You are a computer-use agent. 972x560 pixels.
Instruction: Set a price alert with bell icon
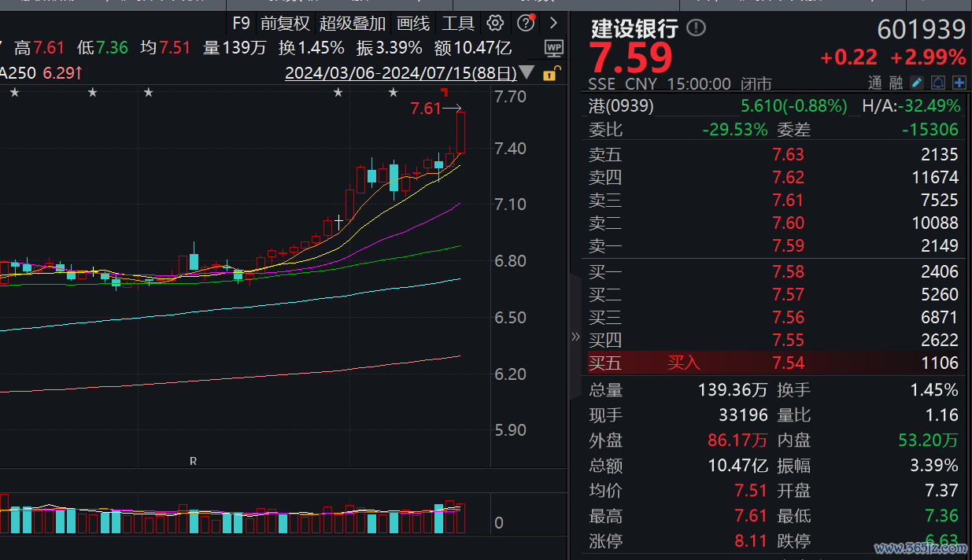pos(938,83)
